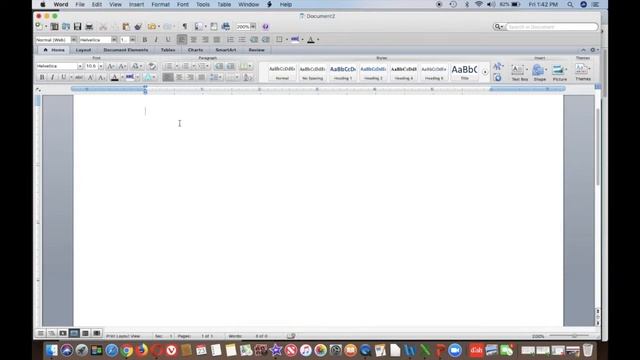Screen dimensions: 640x360
Task: Open the Normal (Web) style dropdown
Action: click(x=74, y=40)
